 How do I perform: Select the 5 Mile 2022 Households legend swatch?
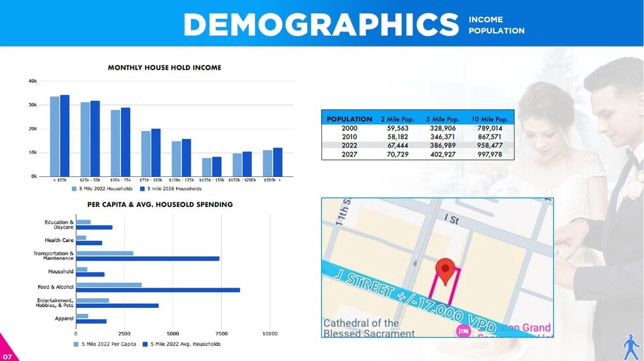(75, 189)
